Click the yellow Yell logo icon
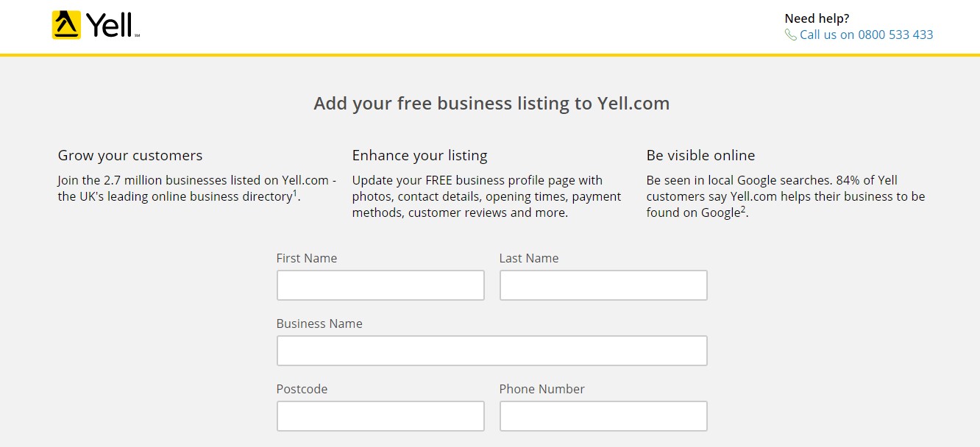 pos(66,25)
